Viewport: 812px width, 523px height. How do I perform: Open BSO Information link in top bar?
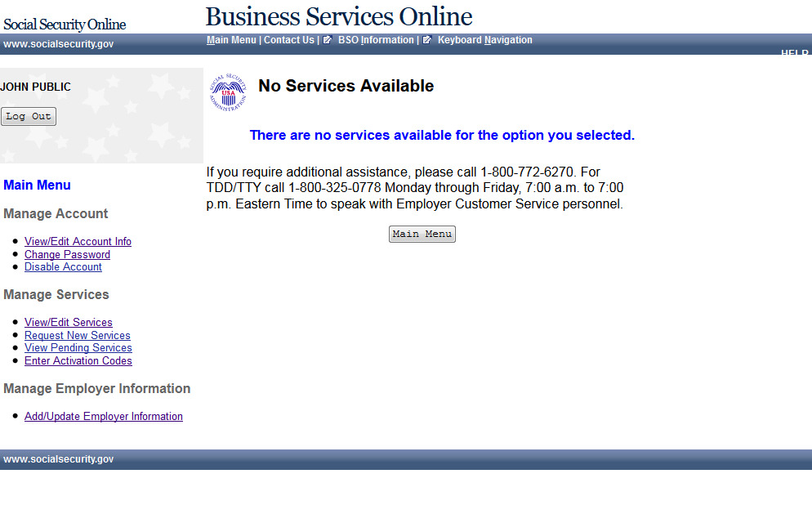(x=376, y=40)
